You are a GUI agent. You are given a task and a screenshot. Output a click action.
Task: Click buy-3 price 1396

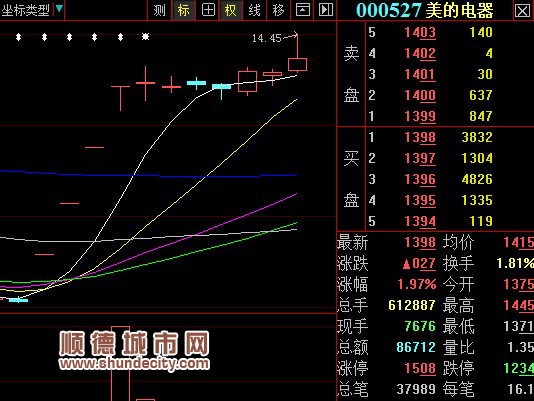tap(420, 179)
